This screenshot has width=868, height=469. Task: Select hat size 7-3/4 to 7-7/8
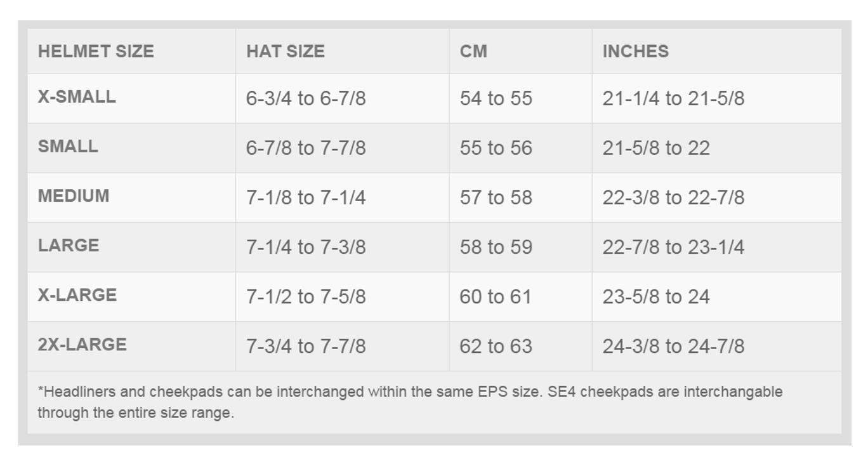point(306,346)
